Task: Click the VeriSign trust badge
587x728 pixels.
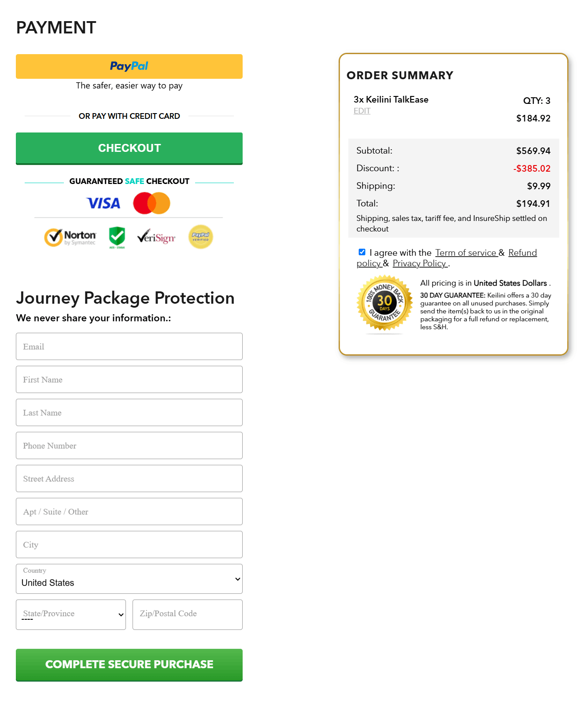Action: tap(156, 237)
